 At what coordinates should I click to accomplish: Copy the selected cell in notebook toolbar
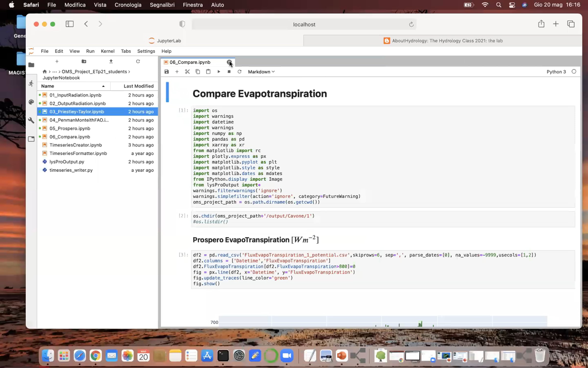pos(198,72)
